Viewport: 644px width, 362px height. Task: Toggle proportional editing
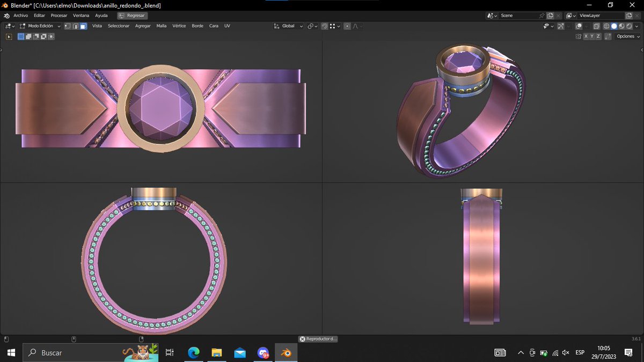pos(347,26)
